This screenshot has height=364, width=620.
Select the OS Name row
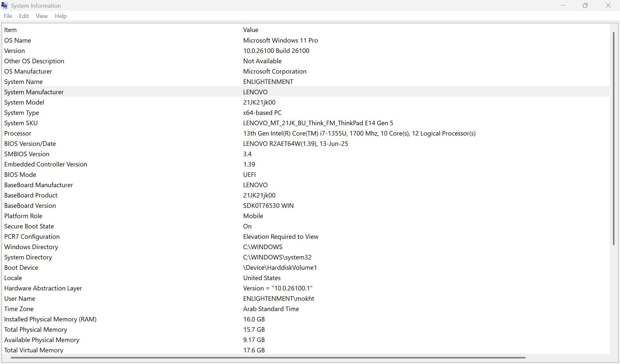pos(18,40)
